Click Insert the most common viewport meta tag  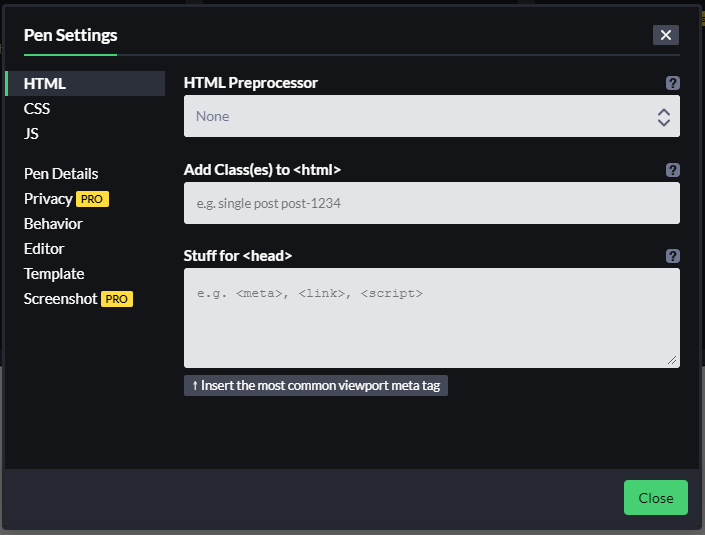pyautogui.click(x=316, y=386)
